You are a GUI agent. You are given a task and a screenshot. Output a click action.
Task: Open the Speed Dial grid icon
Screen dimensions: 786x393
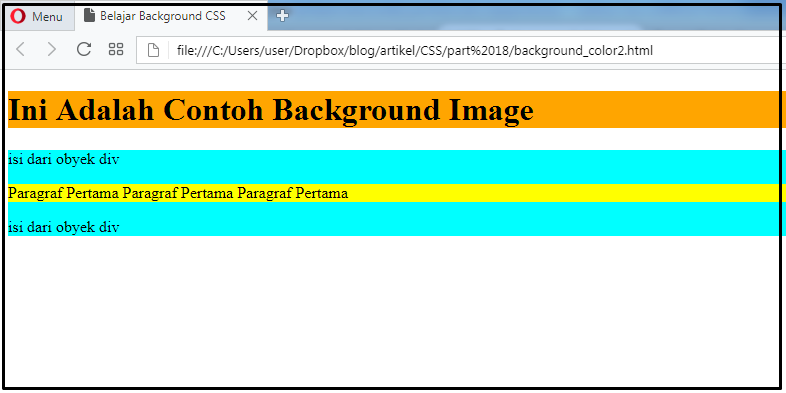[x=116, y=49]
